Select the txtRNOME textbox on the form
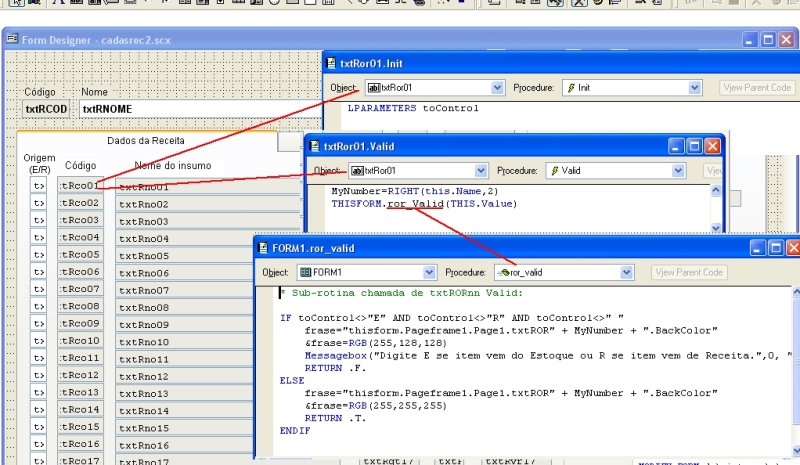This screenshot has width=800, height=465. (x=201, y=109)
